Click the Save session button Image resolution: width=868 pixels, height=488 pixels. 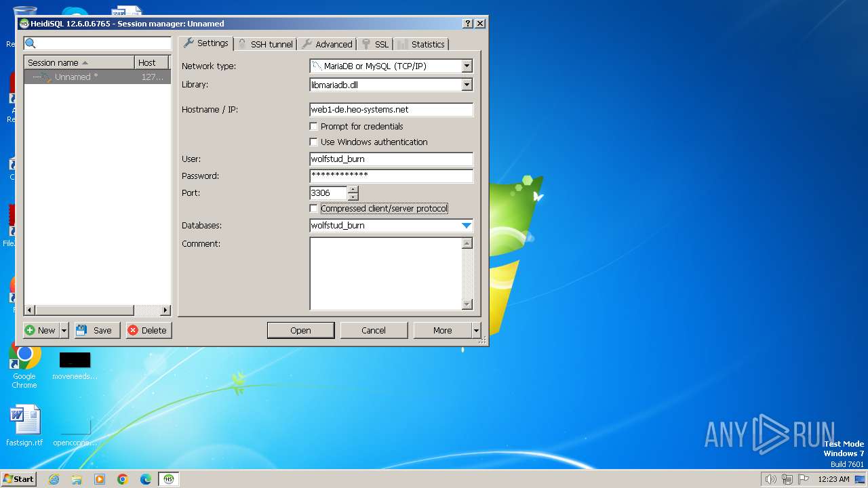(x=97, y=330)
